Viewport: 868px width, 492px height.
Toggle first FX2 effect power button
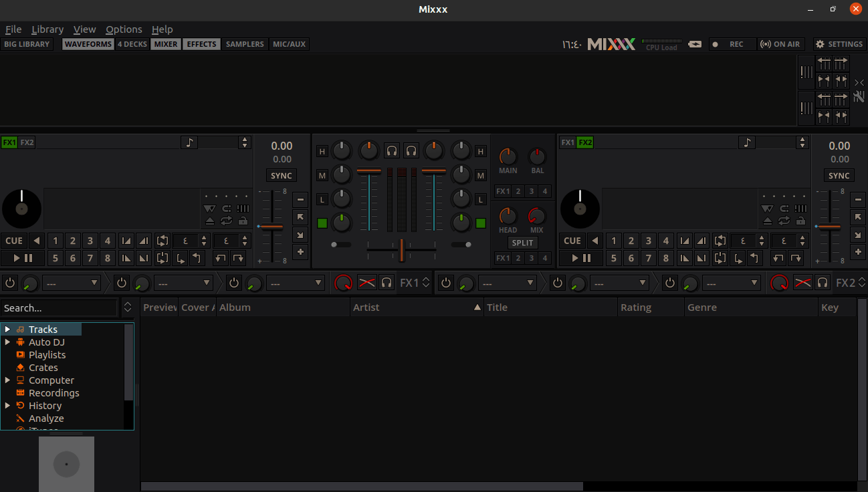coord(445,283)
